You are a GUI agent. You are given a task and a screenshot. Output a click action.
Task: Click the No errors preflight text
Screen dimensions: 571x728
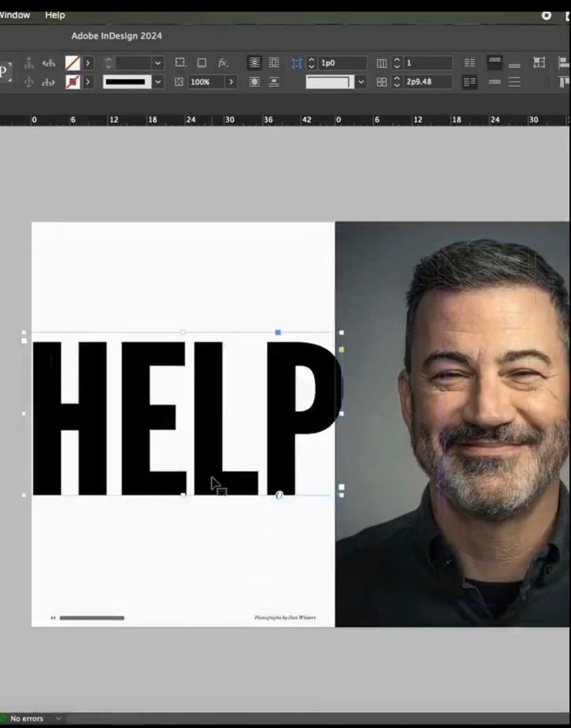pyautogui.click(x=27, y=718)
